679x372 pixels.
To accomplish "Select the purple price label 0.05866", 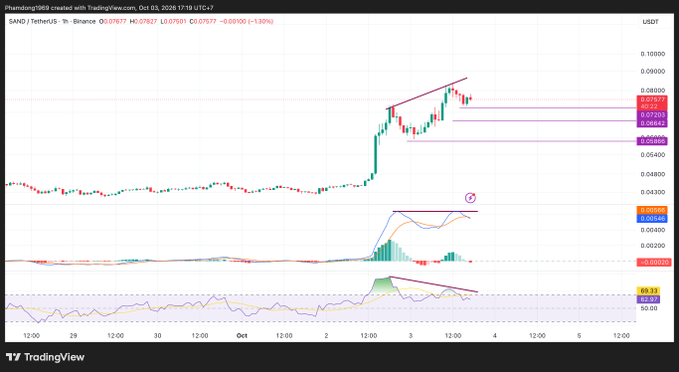I will (652, 141).
